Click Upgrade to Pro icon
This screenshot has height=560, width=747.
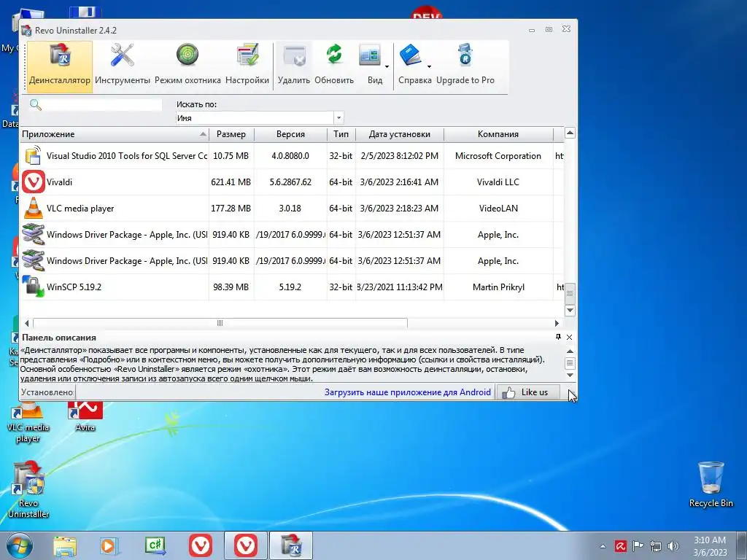[465, 55]
